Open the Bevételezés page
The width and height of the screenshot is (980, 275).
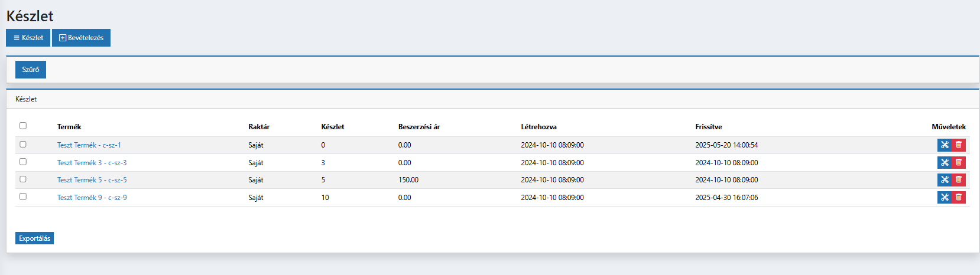pyautogui.click(x=81, y=38)
